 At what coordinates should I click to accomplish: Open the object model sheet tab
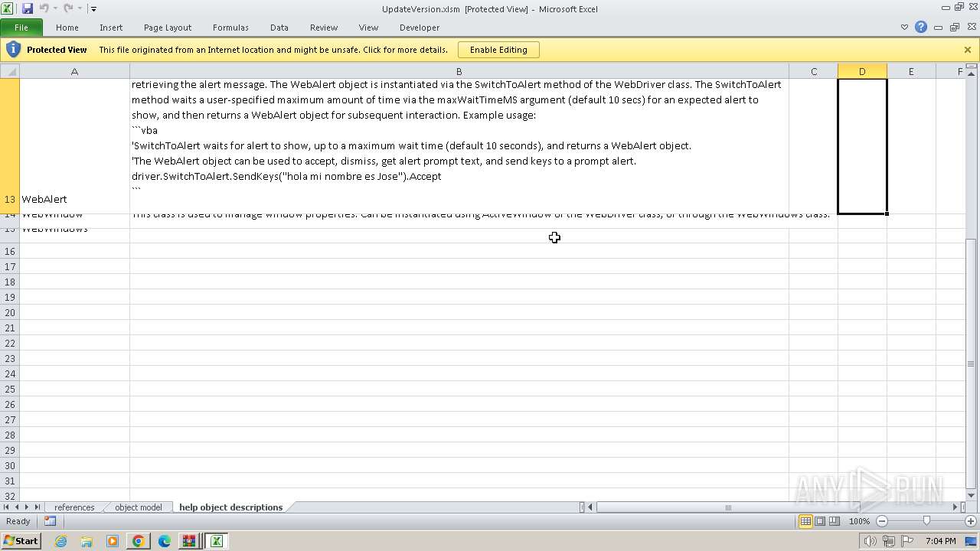point(139,507)
